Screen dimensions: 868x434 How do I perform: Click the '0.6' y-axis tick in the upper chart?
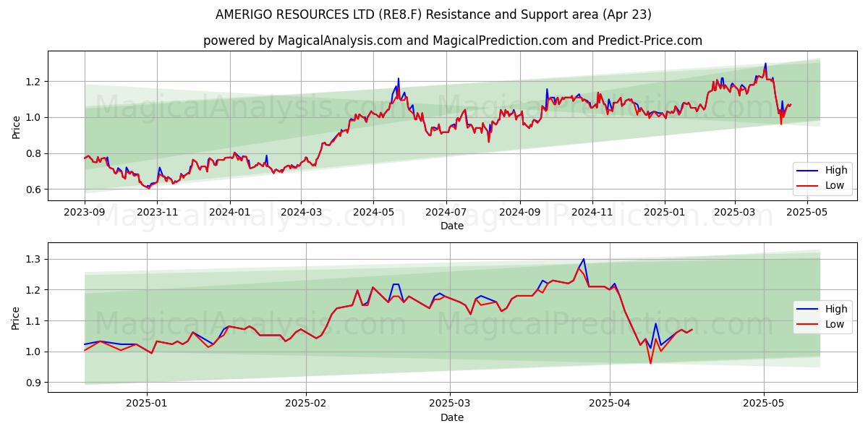(x=35, y=190)
